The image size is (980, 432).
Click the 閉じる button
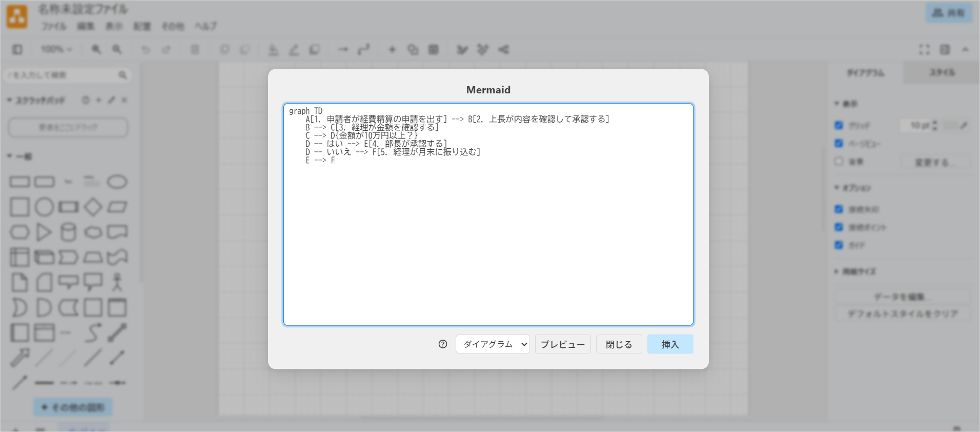[x=619, y=344]
